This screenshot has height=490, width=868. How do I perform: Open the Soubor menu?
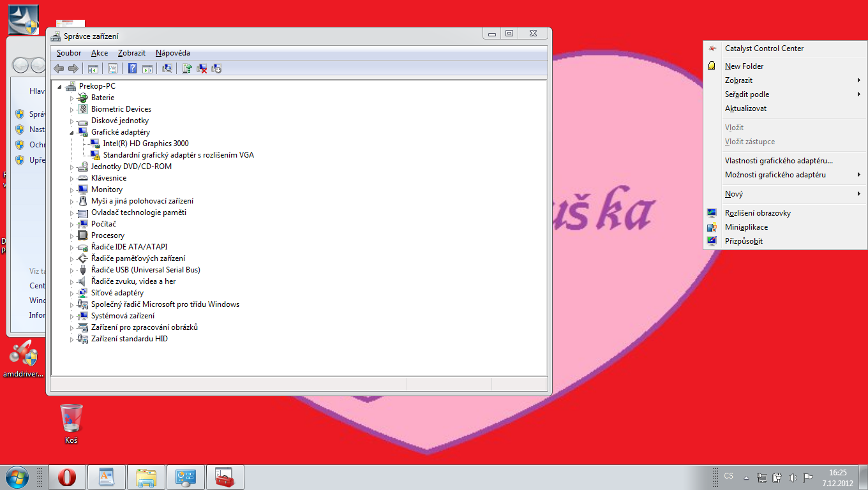point(69,53)
